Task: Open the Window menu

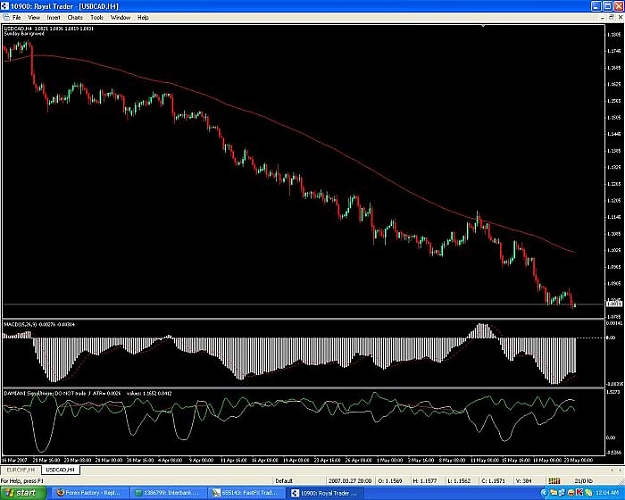Action: pos(120,18)
